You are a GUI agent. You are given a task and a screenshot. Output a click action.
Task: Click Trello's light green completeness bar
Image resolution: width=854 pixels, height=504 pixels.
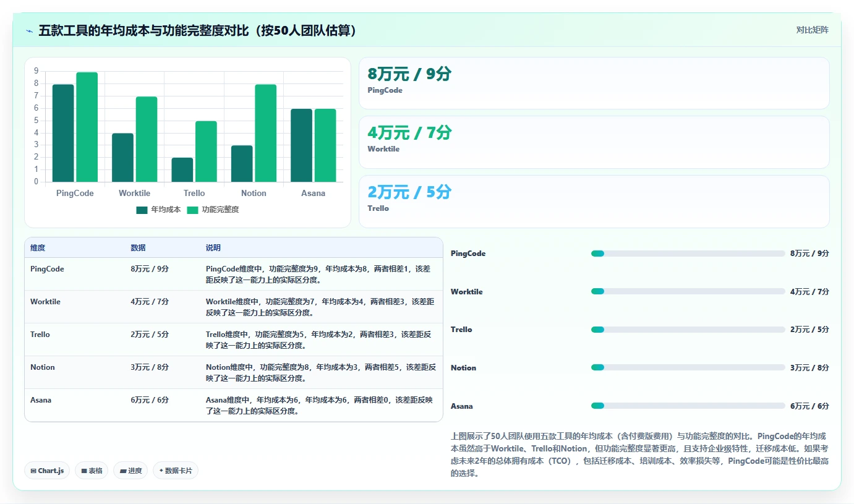[x=206, y=152]
